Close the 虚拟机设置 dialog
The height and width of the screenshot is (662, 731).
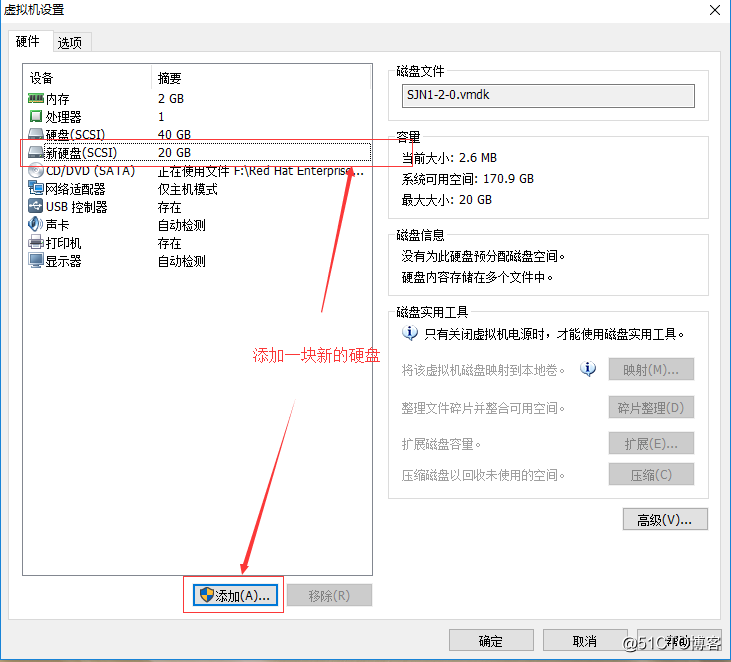pyautogui.click(x=715, y=10)
